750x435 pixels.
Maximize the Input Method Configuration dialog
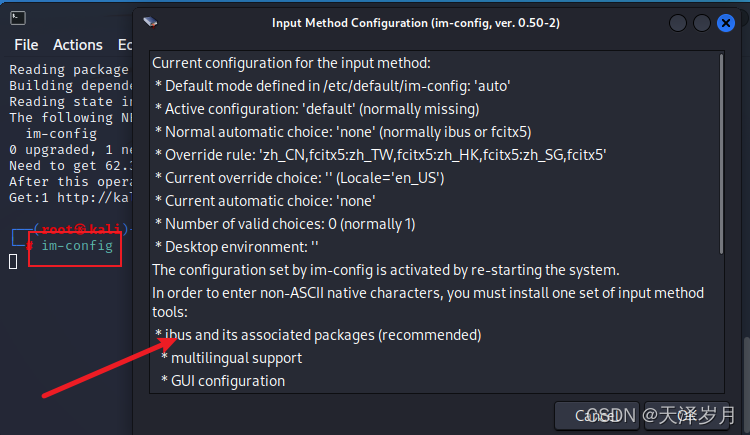click(x=703, y=22)
